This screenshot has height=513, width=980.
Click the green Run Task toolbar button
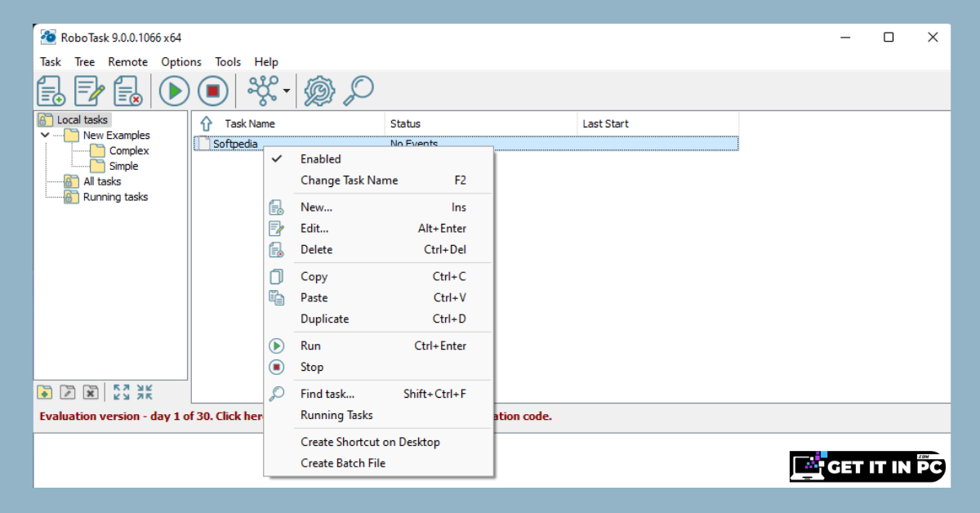[x=174, y=91]
